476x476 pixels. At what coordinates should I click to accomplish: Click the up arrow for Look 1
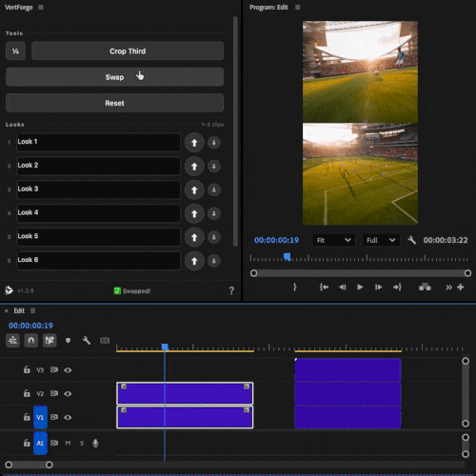click(x=194, y=143)
